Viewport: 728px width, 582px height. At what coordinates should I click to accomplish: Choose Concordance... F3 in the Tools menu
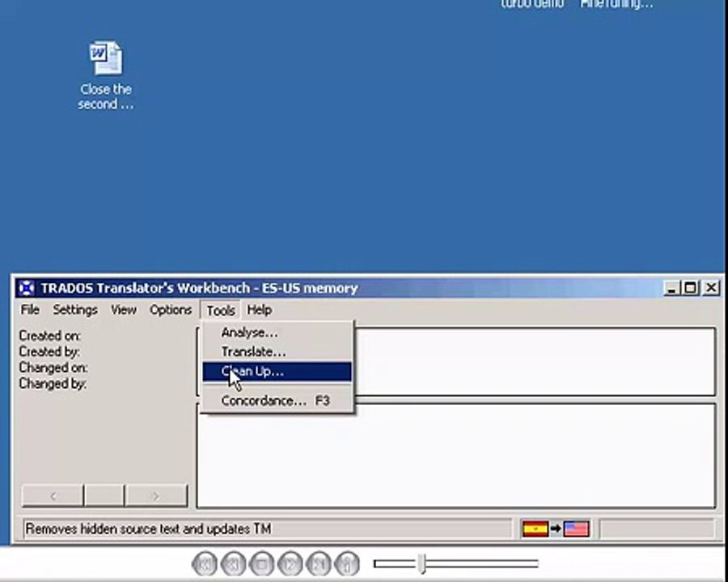[x=277, y=401]
